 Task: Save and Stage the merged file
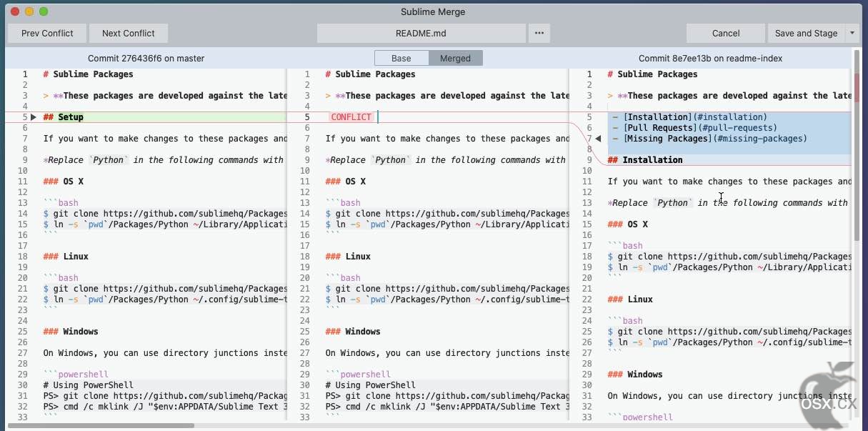[x=806, y=33]
